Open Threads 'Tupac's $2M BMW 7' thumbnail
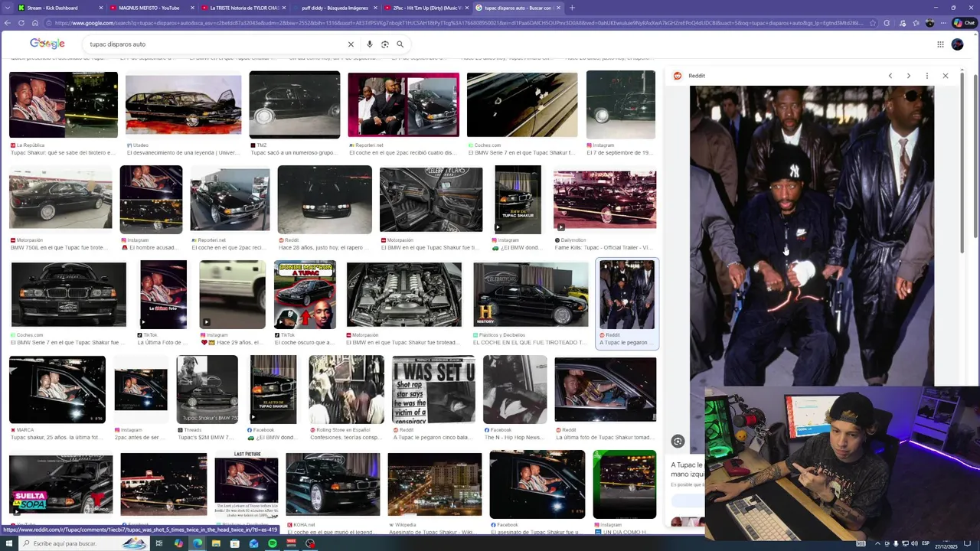Image resolution: width=980 pixels, height=551 pixels. [207, 390]
